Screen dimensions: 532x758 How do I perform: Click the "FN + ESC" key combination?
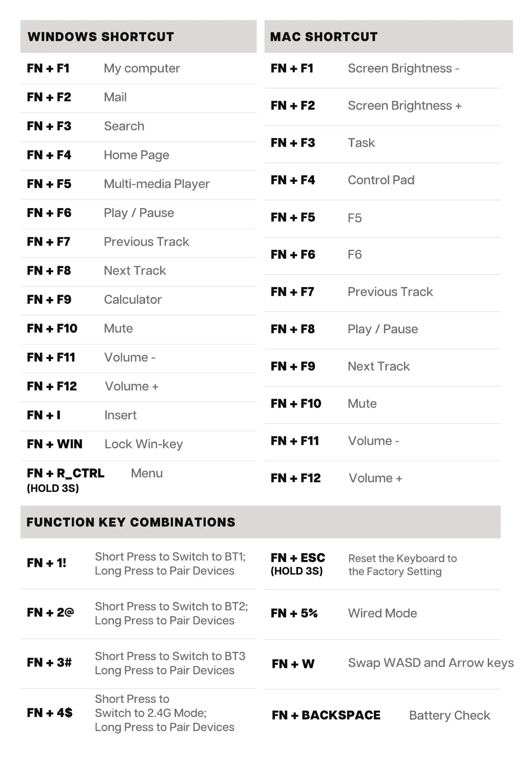click(298, 558)
